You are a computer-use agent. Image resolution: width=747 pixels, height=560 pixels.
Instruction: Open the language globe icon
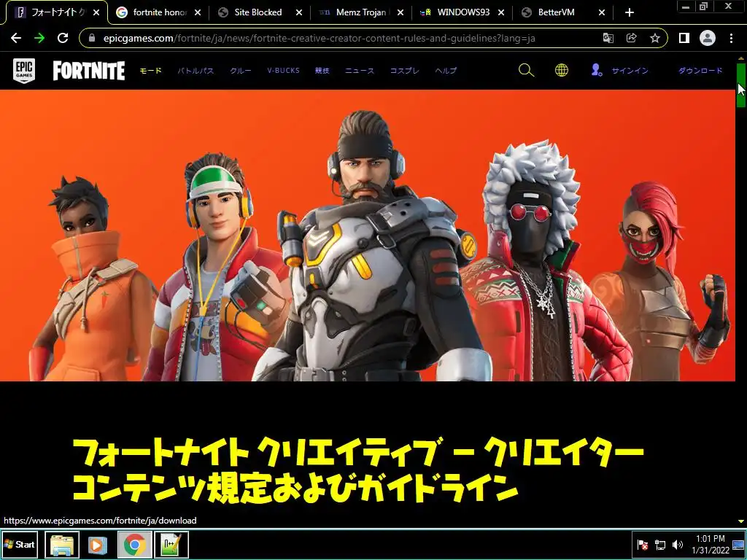(562, 71)
